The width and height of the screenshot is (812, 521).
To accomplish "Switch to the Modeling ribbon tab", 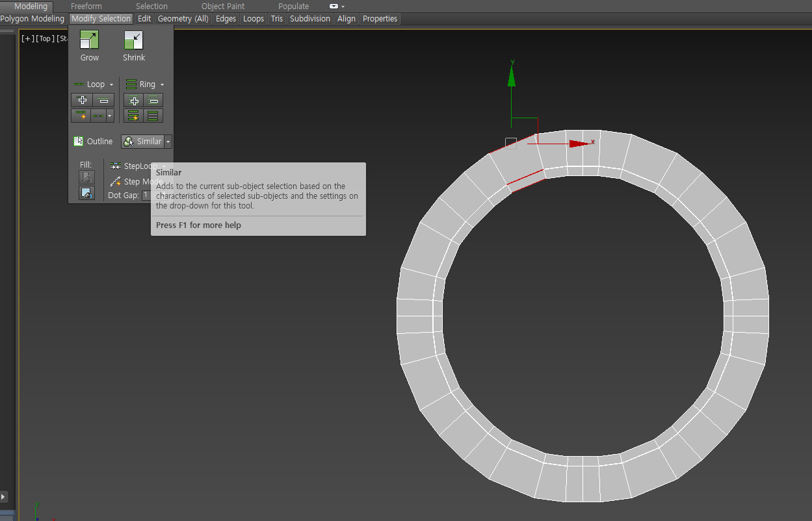I will pos(31,6).
